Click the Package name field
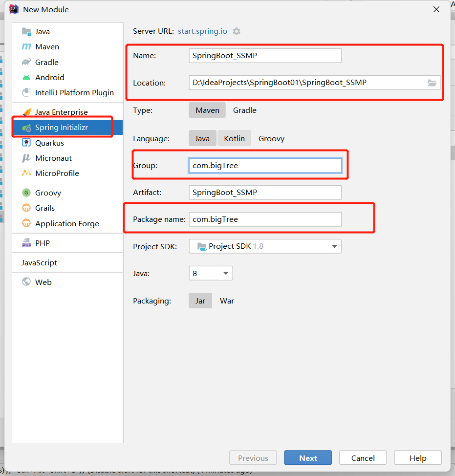Screen dimensions: 455x476 [265, 219]
